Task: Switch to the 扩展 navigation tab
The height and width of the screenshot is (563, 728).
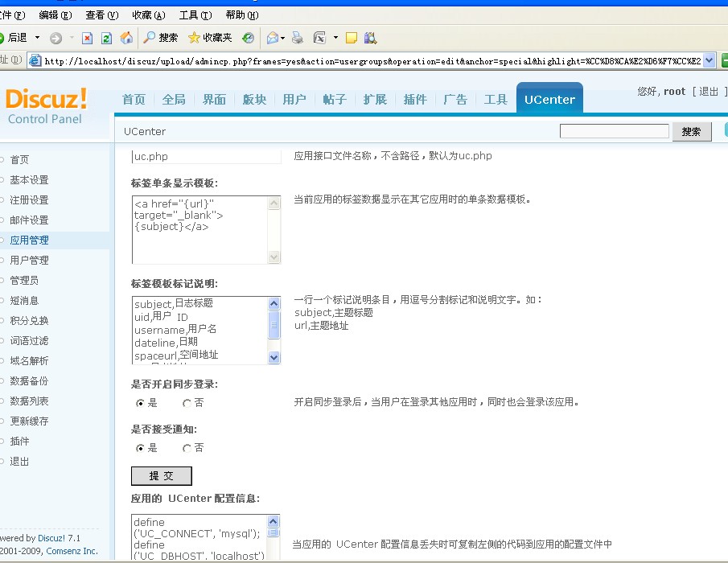Action: point(375,99)
